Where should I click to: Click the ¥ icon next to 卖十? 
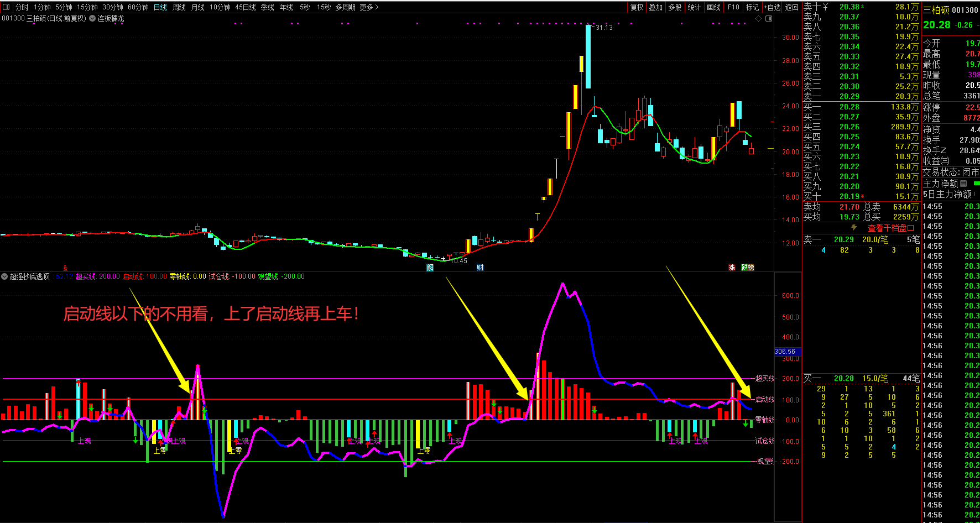(x=825, y=7)
